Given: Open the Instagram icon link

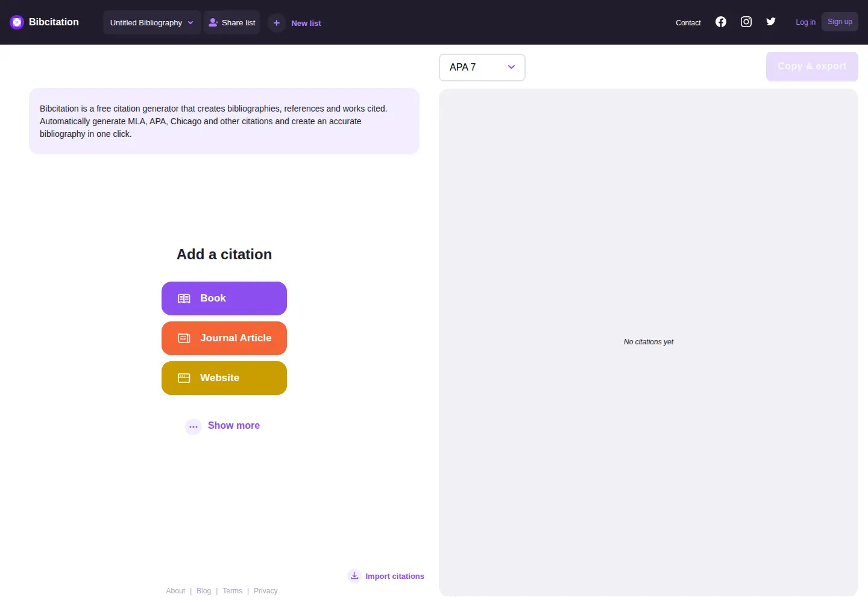Looking at the screenshot, I should tap(746, 22).
